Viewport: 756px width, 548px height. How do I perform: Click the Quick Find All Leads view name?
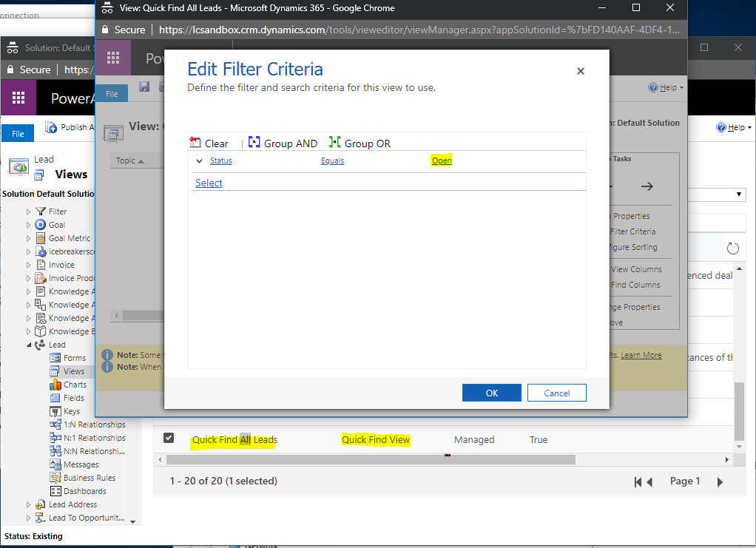coord(234,439)
